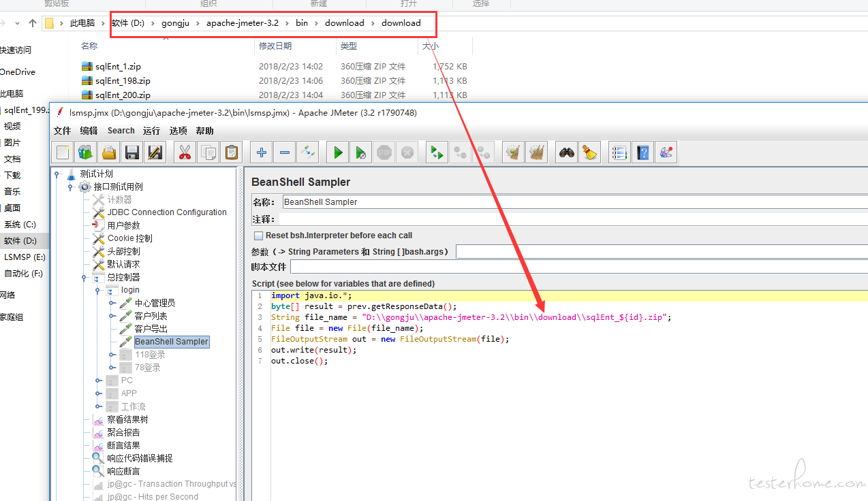Sort Explorer files by 修改日期 column
Image resolution: width=868 pixels, height=501 pixels.
pos(275,46)
